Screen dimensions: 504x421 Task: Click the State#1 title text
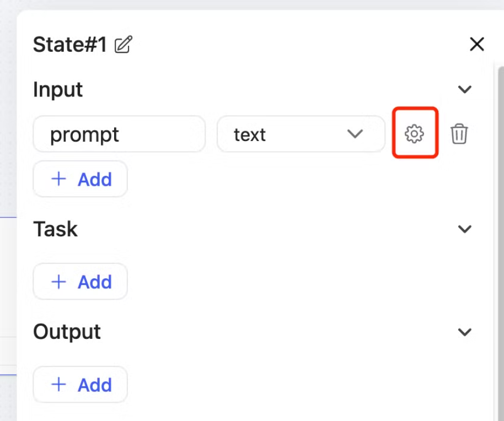69,45
